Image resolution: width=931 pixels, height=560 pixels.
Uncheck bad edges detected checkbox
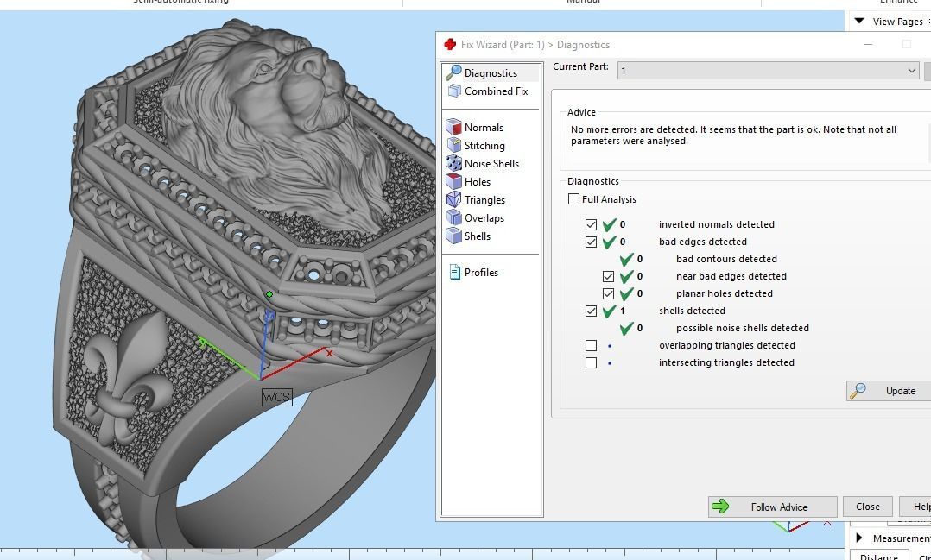(591, 242)
